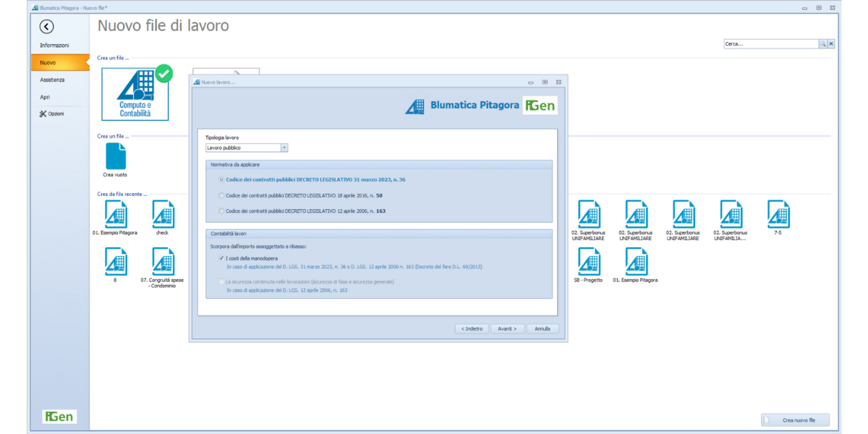Click the search magnifier icon
This screenshot has height=434, width=868.
click(x=822, y=44)
